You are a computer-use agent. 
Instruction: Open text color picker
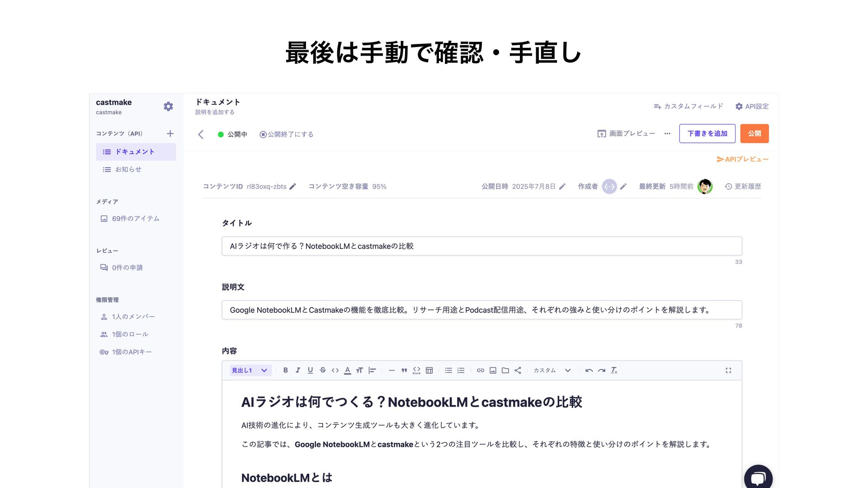click(347, 371)
